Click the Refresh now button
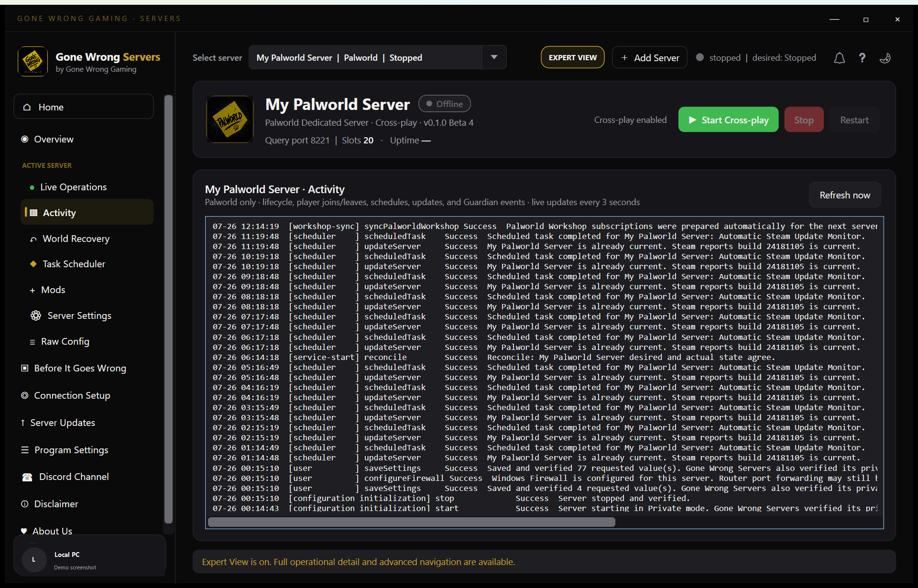Viewport: 918px width, 588px height. [x=845, y=195]
